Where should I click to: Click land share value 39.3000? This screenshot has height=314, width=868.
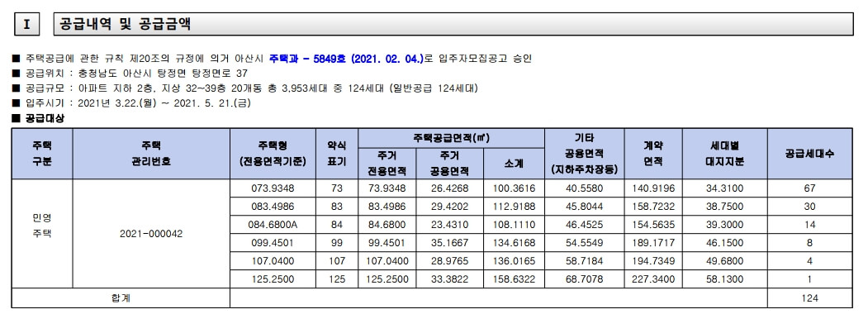click(x=724, y=225)
